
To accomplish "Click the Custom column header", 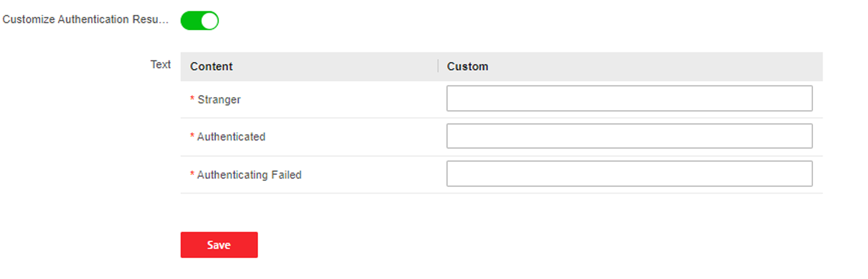I will pos(467,66).
